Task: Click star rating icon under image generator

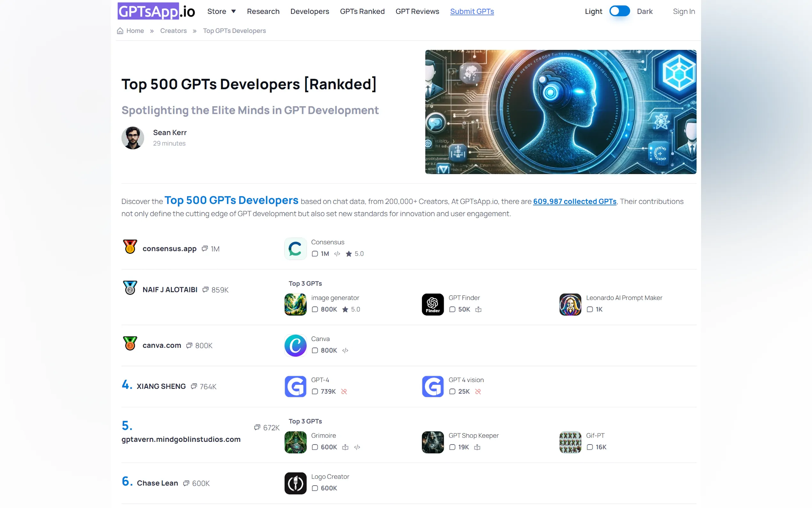Action: pos(345,309)
